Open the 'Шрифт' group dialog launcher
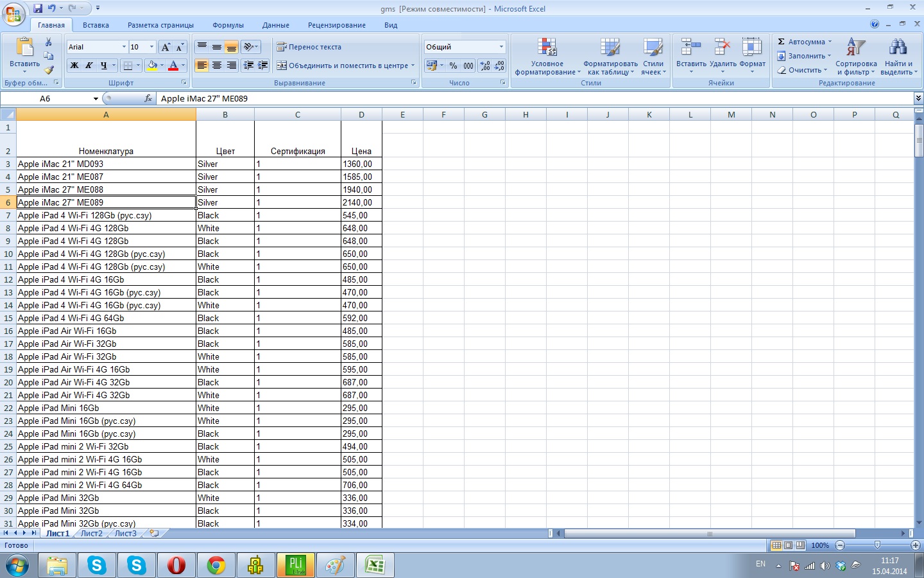The image size is (924, 578). [184, 83]
